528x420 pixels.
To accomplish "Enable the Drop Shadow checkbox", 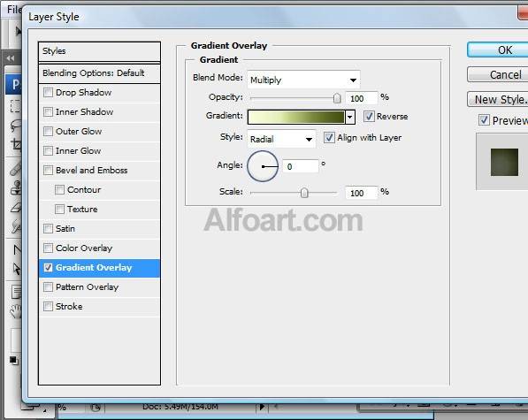I will [x=48, y=92].
